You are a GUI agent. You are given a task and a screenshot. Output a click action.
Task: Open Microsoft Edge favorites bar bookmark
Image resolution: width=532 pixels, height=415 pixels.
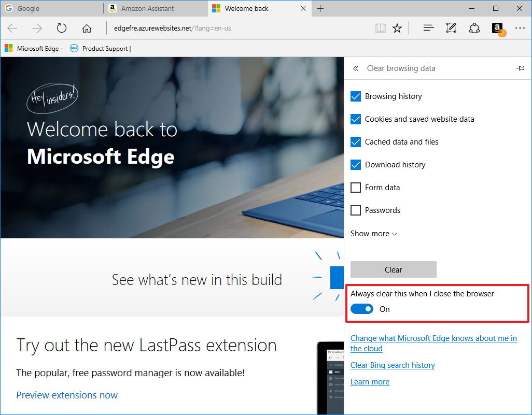(34, 49)
